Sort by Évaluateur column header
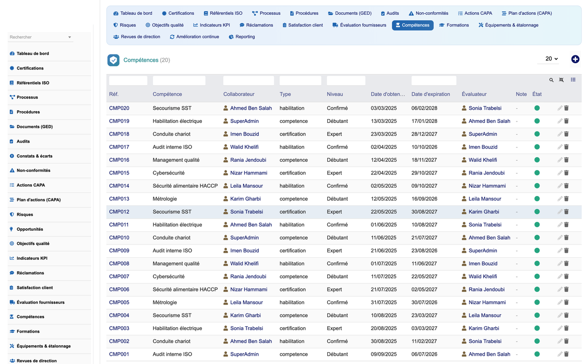Screen dimensions: 588x364 point(474,94)
